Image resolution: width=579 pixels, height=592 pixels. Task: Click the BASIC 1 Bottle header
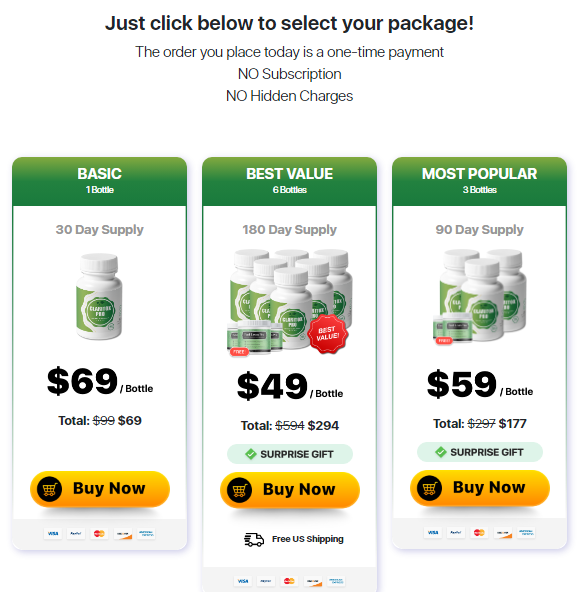point(100,182)
